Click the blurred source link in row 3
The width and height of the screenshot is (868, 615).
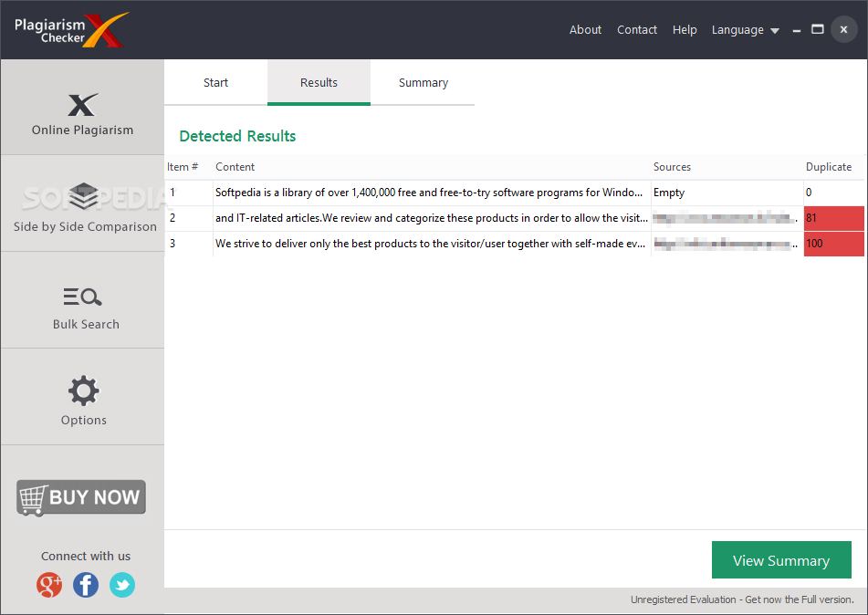[726, 244]
